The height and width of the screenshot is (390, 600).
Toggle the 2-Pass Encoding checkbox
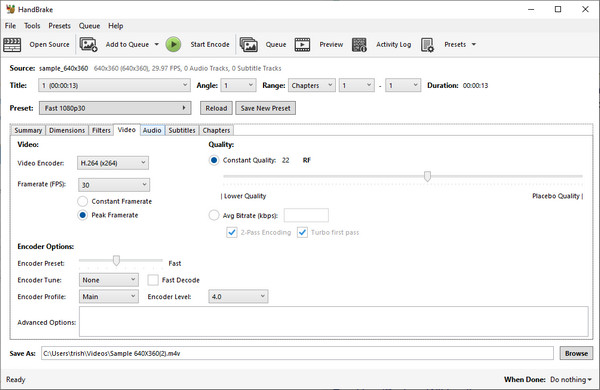(232, 232)
